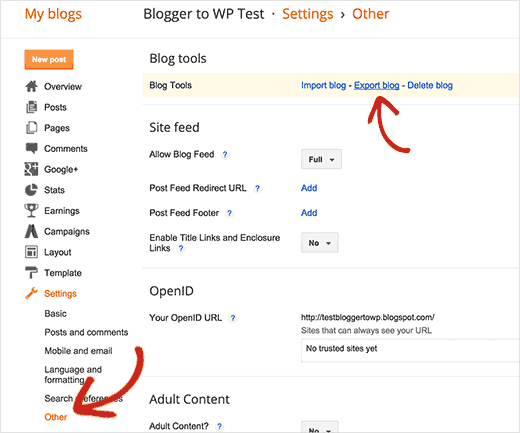Click the Layout grid icon
The image size is (520, 433).
31,252
